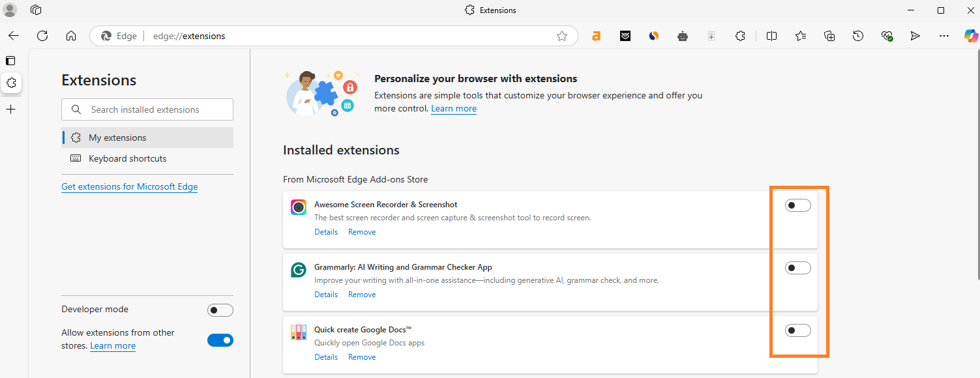The height and width of the screenshot is (378, 980).
Task: Open the Favorites list icon
Action: 801,36
